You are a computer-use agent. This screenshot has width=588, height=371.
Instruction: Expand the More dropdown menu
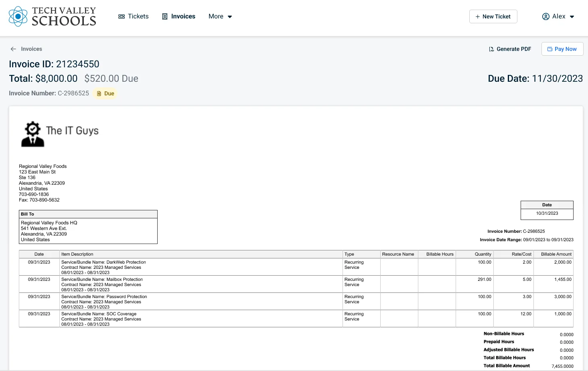220,16
